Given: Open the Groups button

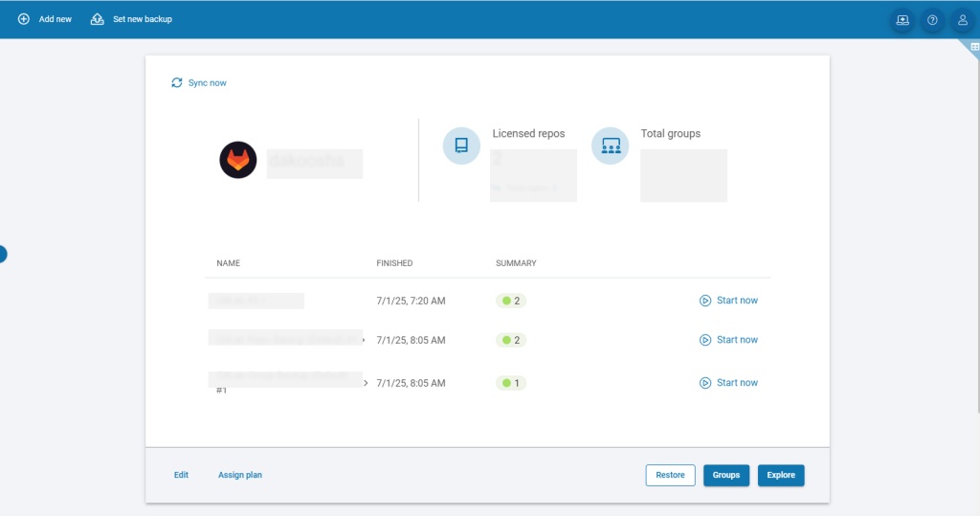Looking at the screenshot, I should pyautogui.click(x=726, y=476).
